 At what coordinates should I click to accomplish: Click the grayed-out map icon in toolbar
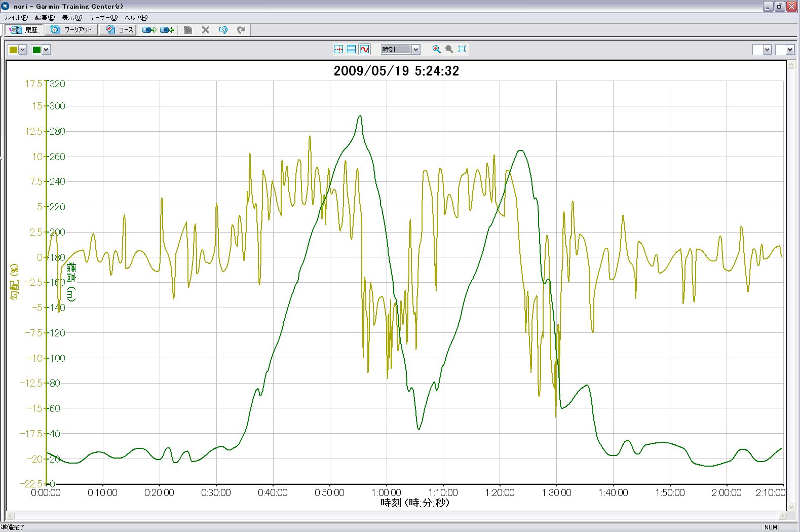pyautogui.click(x=188, y=30)
